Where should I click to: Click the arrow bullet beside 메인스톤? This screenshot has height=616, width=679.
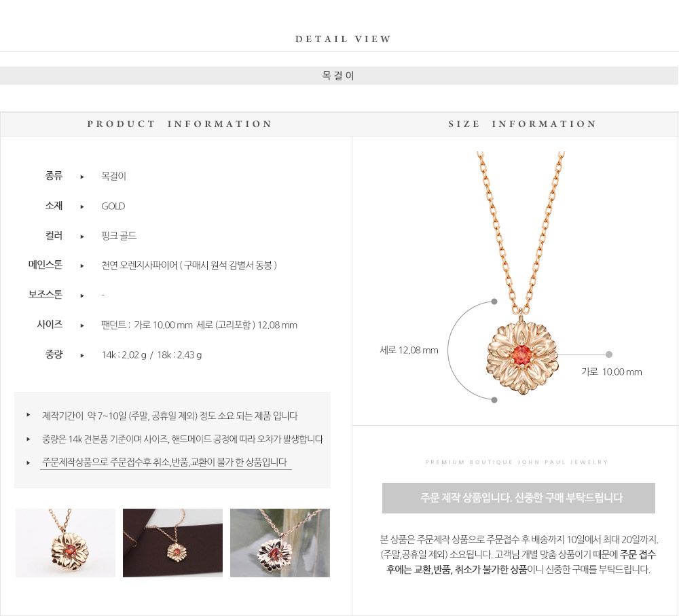[x=82, y=266]
